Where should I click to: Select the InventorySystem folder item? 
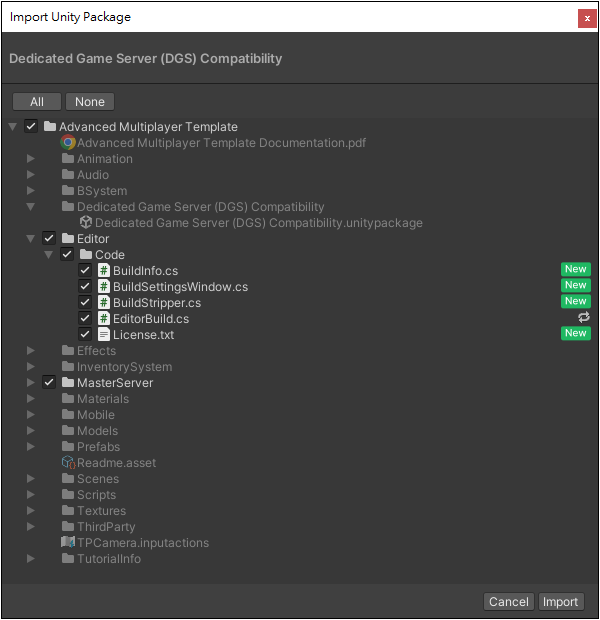tap(117, 367)
